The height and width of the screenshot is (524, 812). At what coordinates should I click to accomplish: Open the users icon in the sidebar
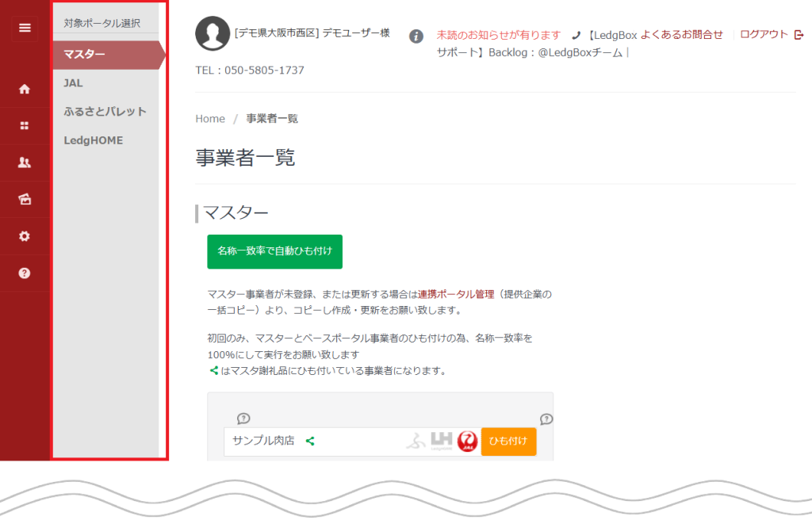(25, 163)
